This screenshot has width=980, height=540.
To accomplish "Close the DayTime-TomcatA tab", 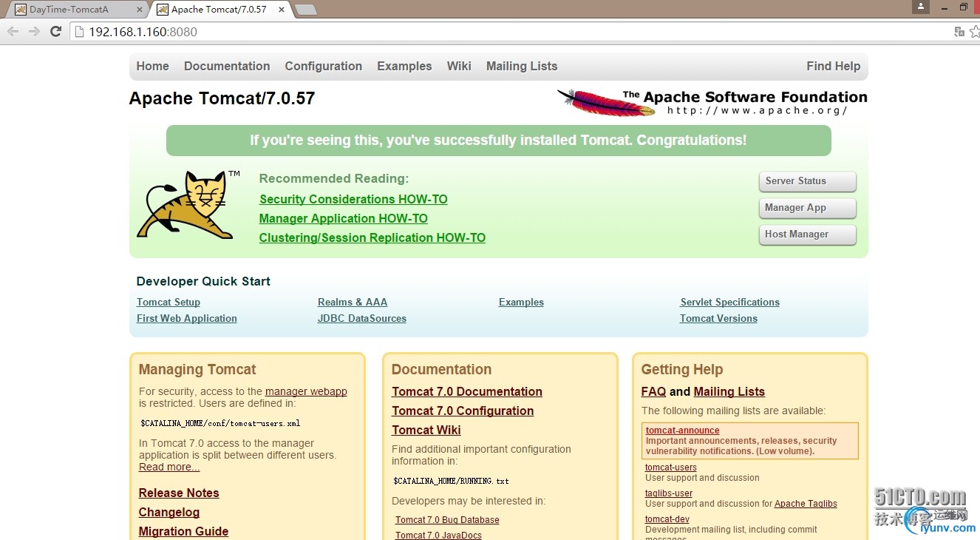I will coord(138,10).
